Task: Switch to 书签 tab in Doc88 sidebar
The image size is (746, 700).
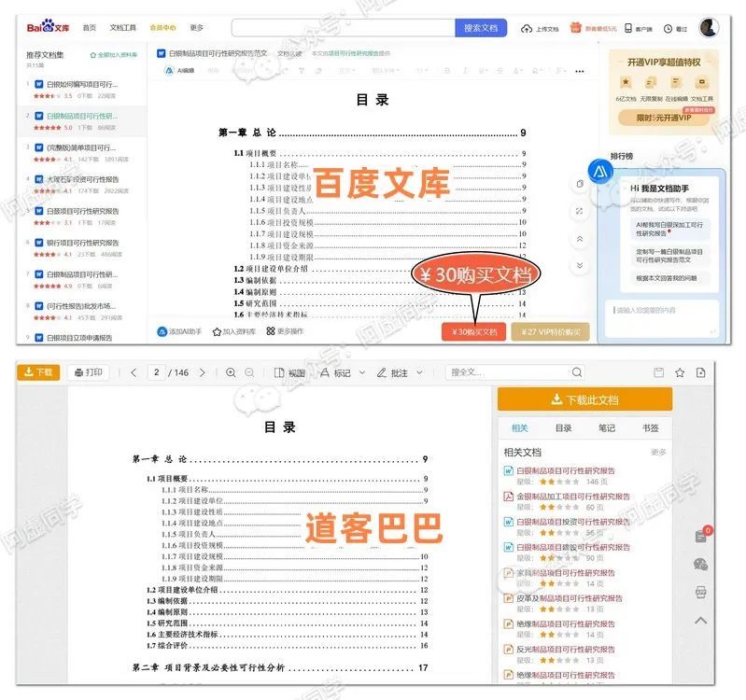Action: tap(651, 428)
